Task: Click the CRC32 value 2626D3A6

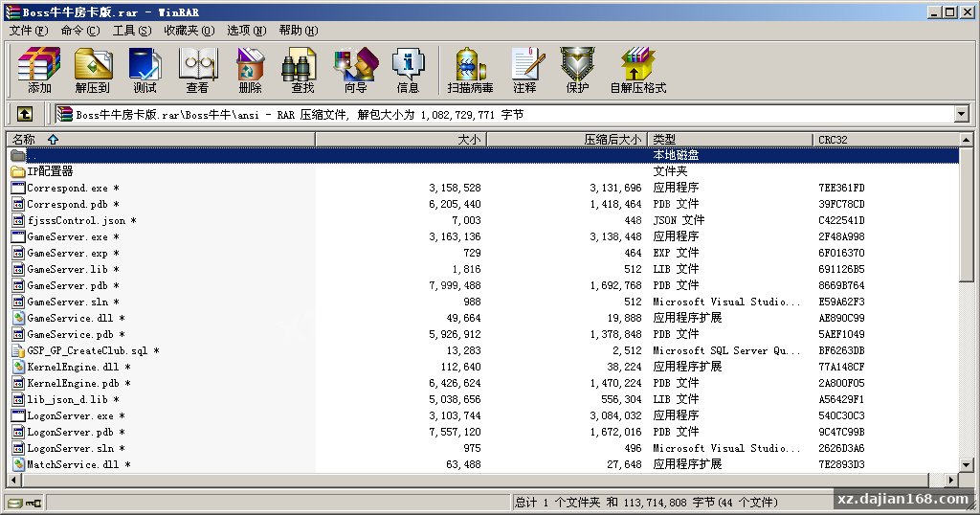Action: (841, 447)
